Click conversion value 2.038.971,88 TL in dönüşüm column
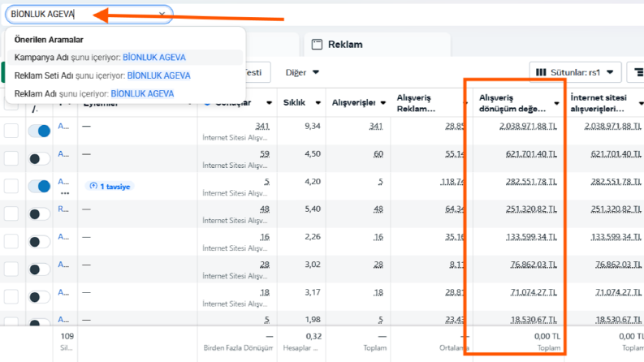This screenshot has width=644, height=362. pos(528,127)
